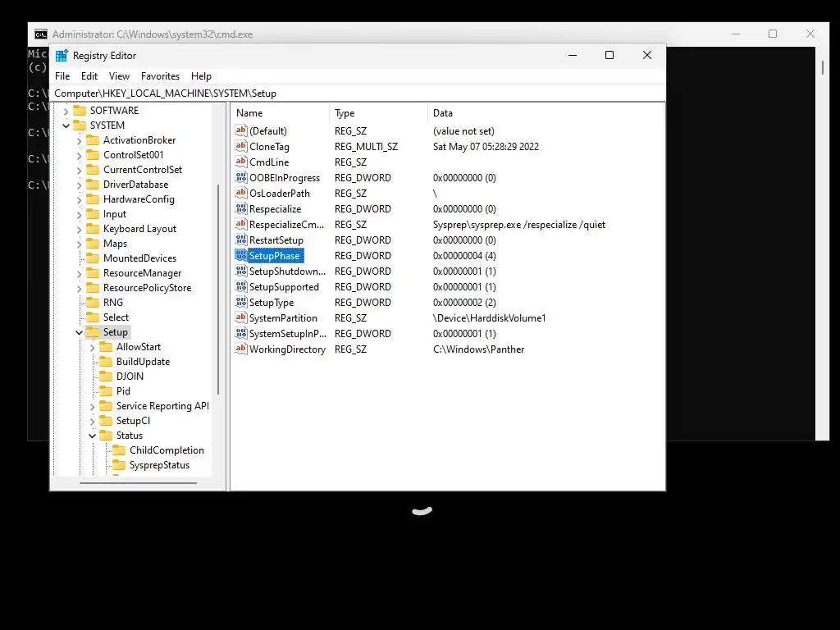Select the OOBEInProgress DWORD icon

[241, 177]
